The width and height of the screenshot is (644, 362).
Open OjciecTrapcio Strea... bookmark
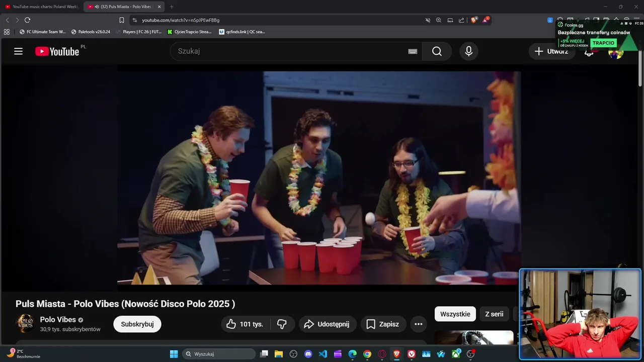pyautogui.click(x=190, y=32)
